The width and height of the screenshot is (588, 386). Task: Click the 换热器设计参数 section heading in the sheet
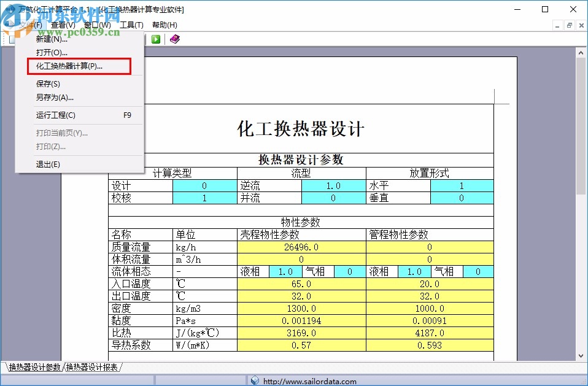click(x=301, y=160)
